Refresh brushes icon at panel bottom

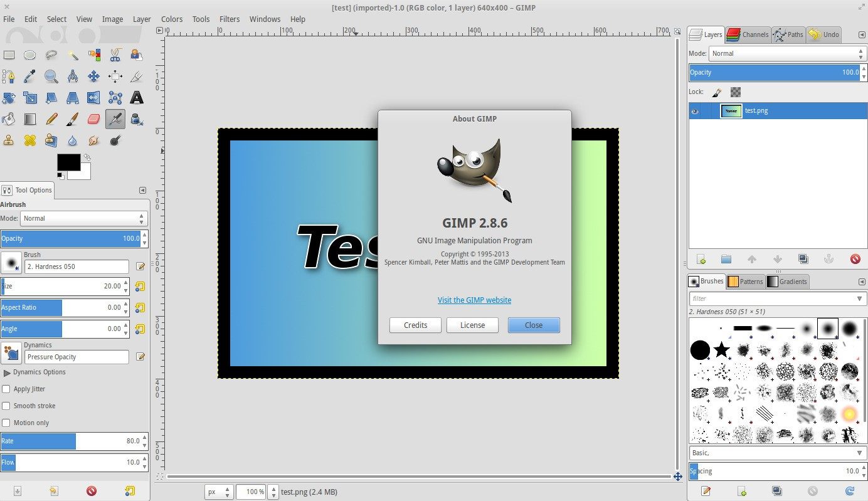(850, 491)
